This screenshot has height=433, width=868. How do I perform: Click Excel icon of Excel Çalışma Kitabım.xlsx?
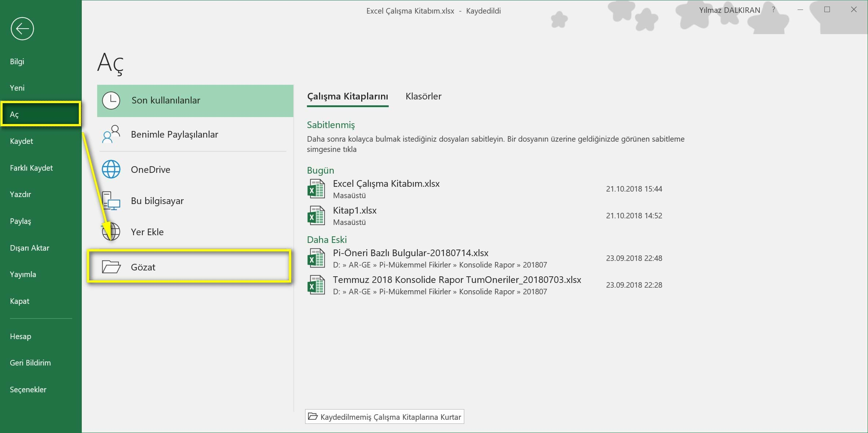click(x=316, y=189)
